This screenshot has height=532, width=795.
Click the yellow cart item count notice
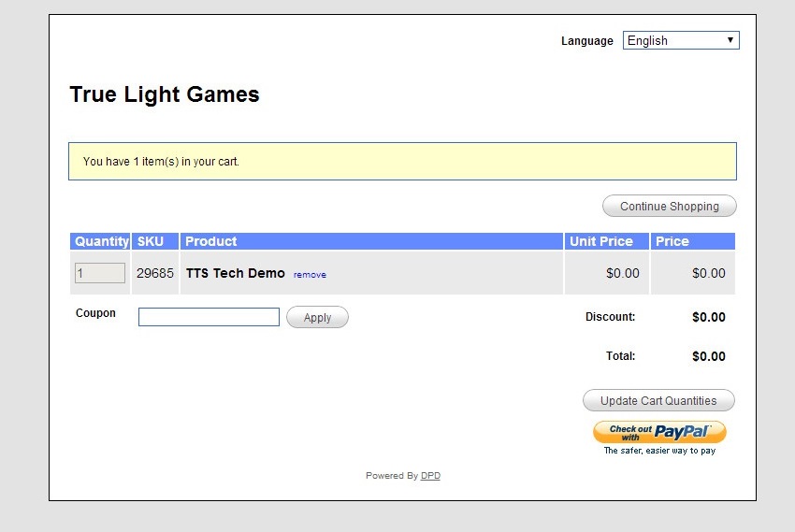coord(402,162)
